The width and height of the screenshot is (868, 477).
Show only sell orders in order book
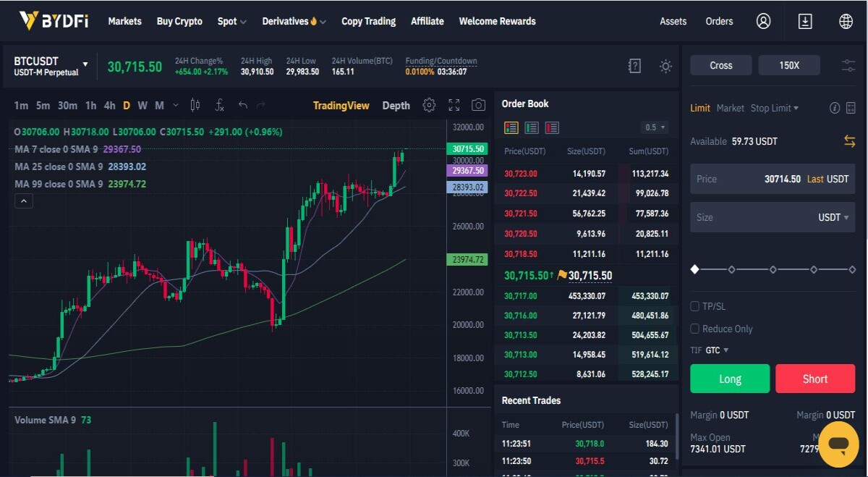coord(552,128)
